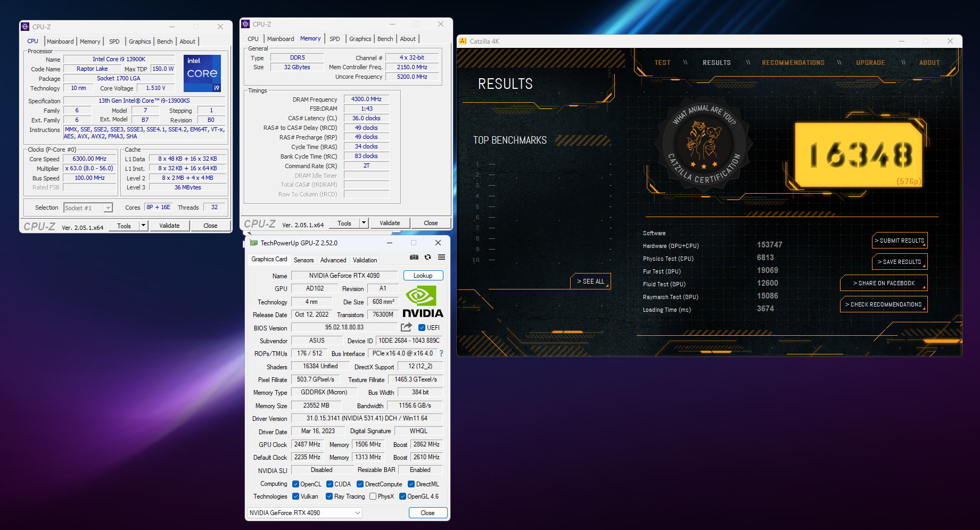Viewport: 980px width, 530px height.
Task: Click Tools button in left CPU-Z
Action: click(x=124, y=226)
